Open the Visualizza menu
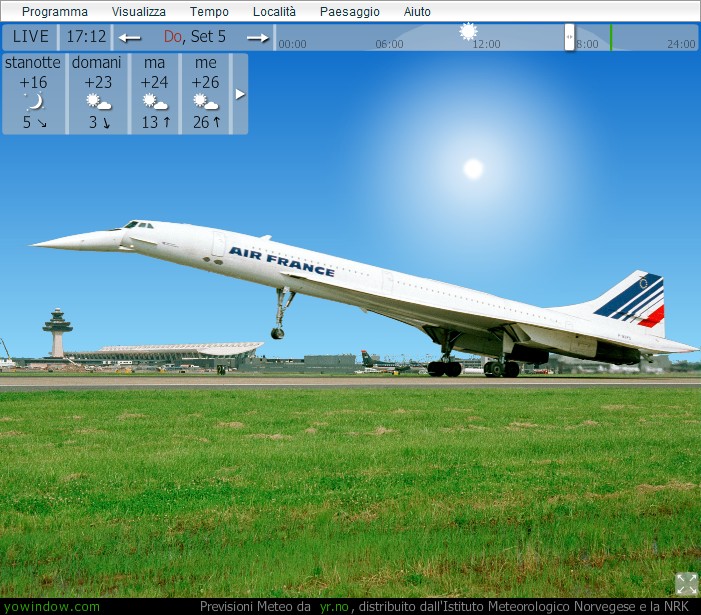 (x=139, y=12)
